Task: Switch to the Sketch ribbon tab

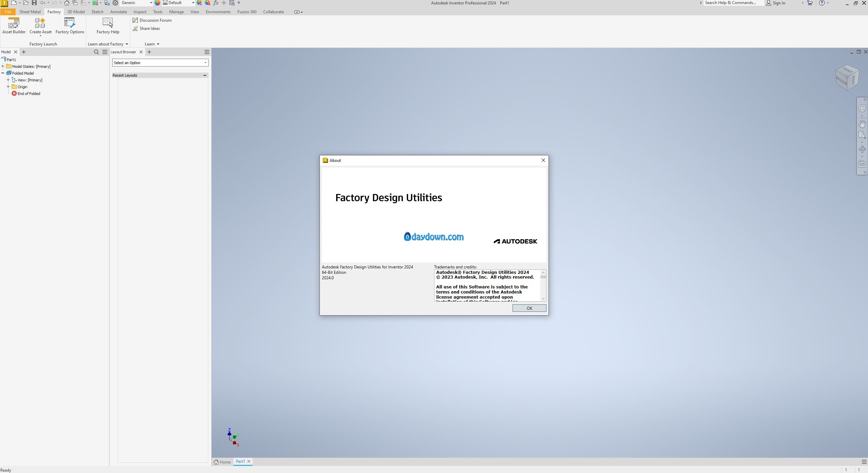Action: (97, 12)
